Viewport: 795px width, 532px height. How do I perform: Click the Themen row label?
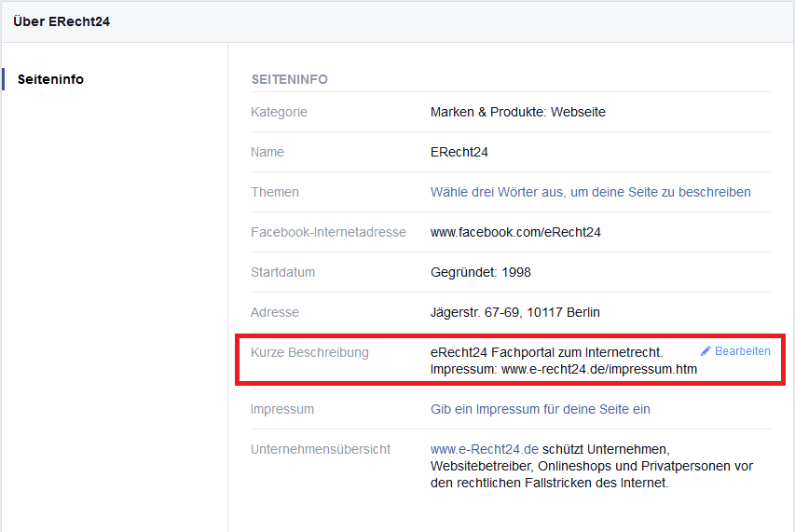pyautogui.click(x=275, y=192)
